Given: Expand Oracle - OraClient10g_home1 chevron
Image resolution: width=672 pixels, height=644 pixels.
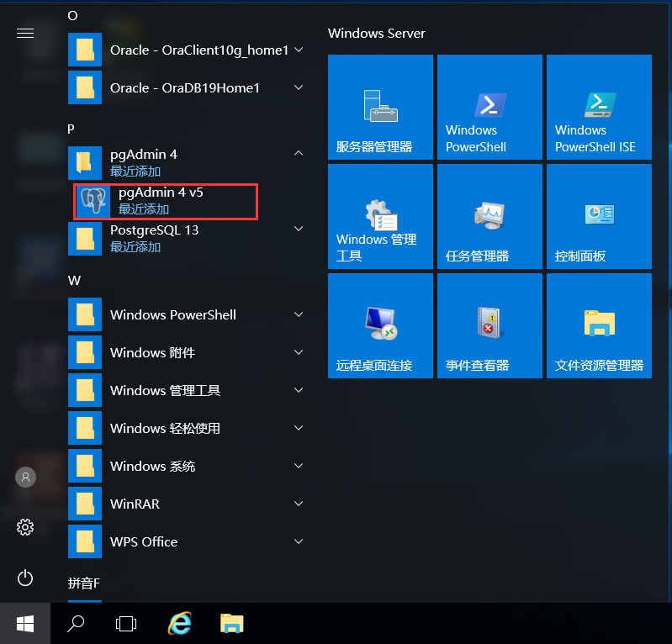Looking at the screenshot, I should point(299,50).
